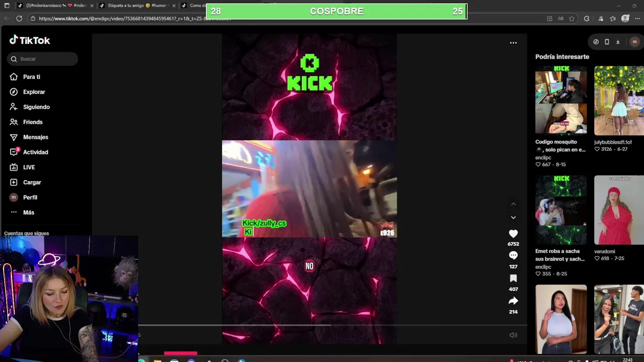
Task: Reload the page with the refresh button
Action: 19,19
